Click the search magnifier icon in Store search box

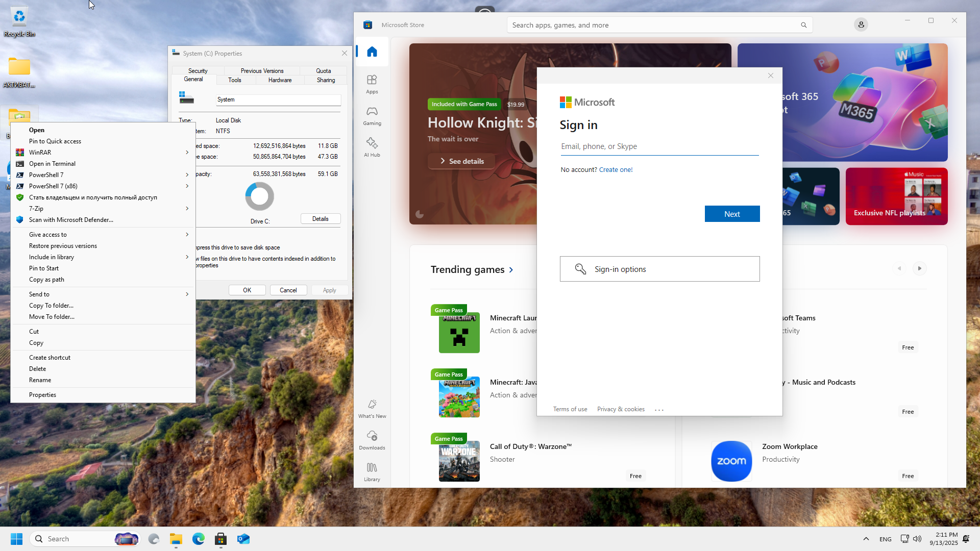pos(803,25)
